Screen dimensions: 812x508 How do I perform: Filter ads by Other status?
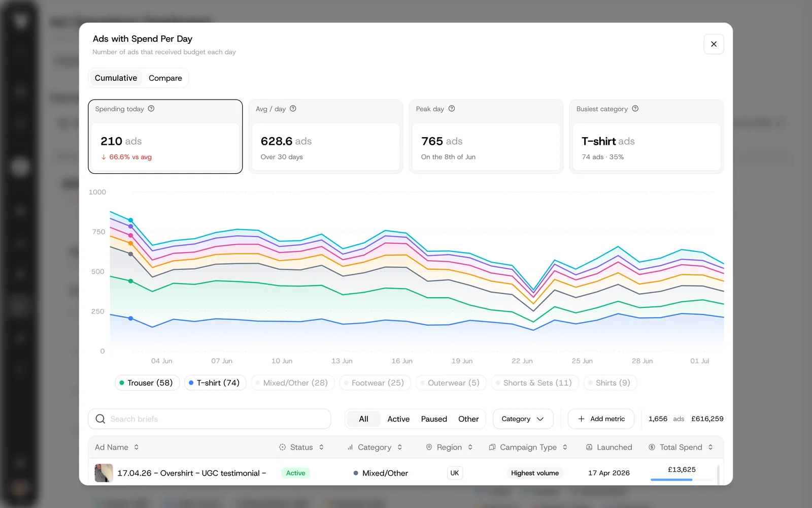pyautogui.click(x=468, y=419)
